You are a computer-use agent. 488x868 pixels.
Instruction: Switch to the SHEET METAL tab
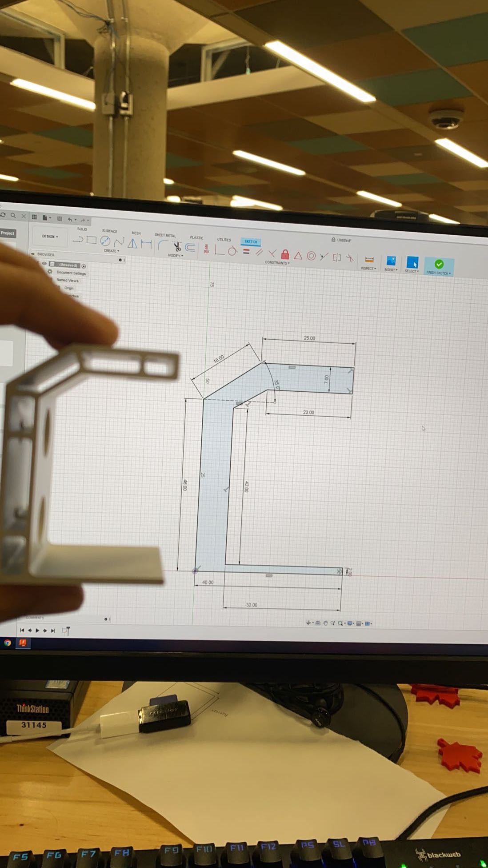[165, 235]
